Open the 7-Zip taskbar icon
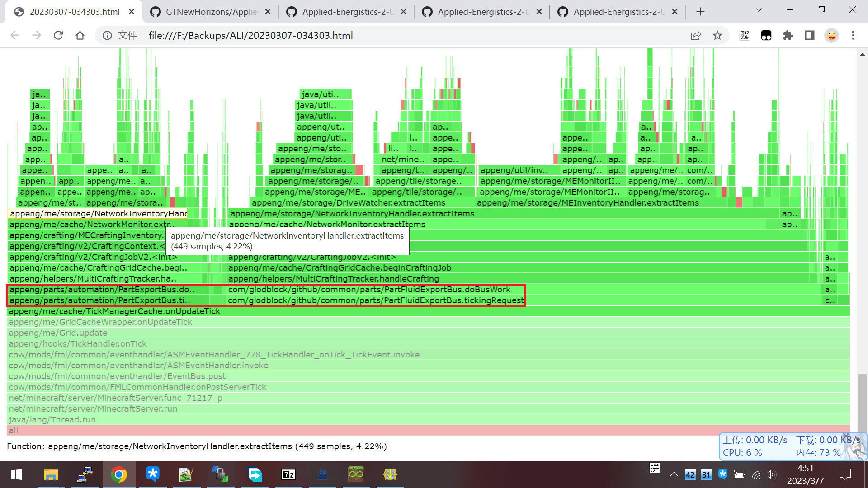 click(x=288, y=474)
